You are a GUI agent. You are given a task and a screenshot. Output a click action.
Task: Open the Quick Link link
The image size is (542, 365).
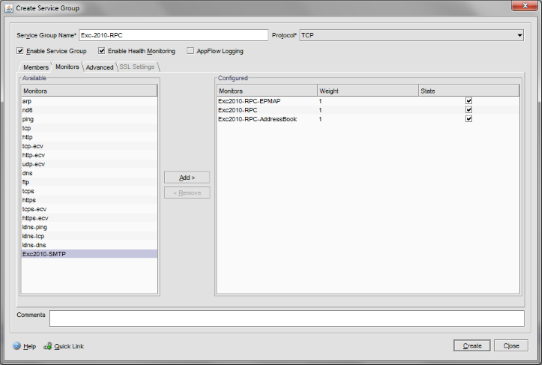[69, 346]
